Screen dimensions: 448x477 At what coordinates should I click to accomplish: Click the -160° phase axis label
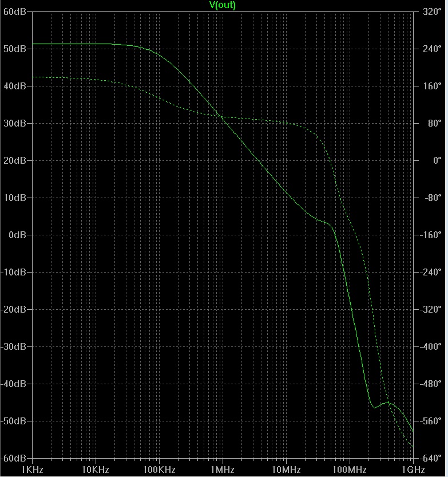[x=431, y=235]
